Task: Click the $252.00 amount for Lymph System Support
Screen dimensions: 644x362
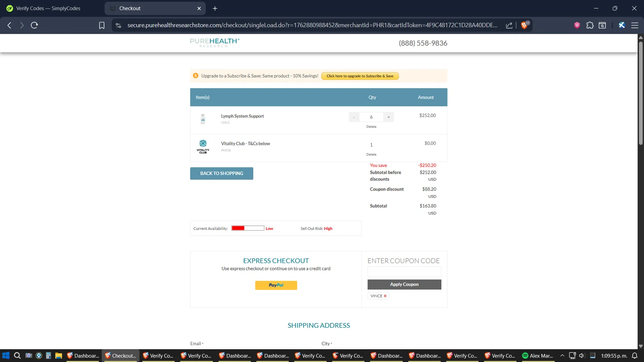Action: pos(428,115)
